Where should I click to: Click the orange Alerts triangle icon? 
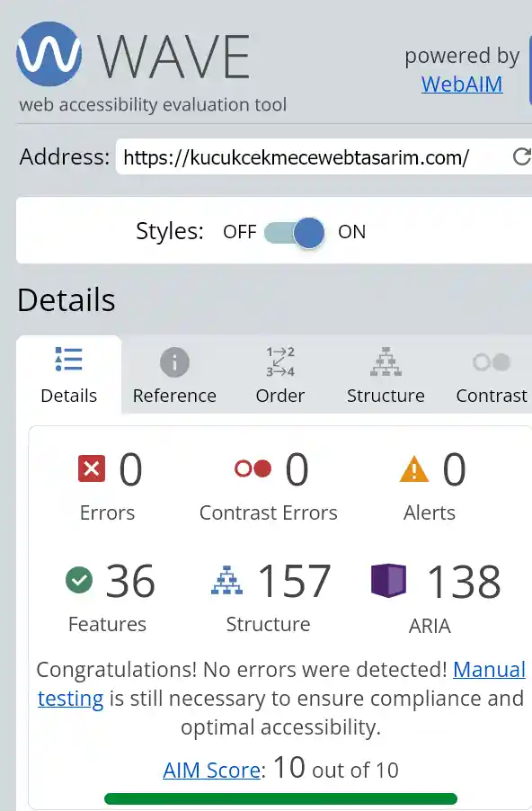[x=414, y=468]
